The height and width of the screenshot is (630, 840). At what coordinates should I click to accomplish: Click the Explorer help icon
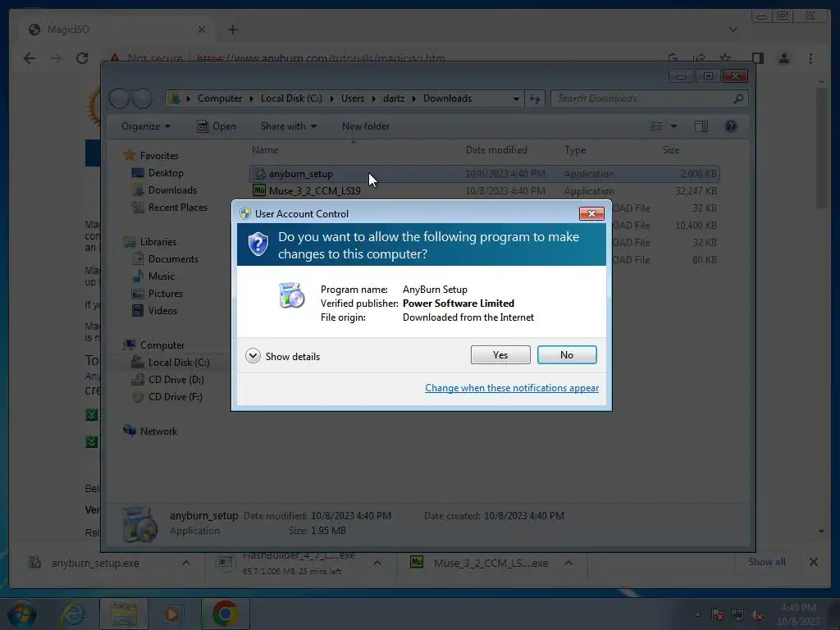[x=731, y=126]
